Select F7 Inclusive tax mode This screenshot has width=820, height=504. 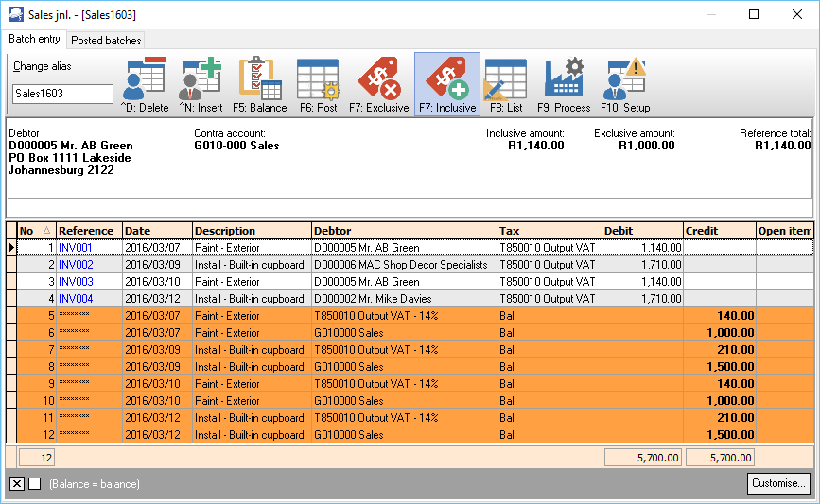tap(447, 84)
